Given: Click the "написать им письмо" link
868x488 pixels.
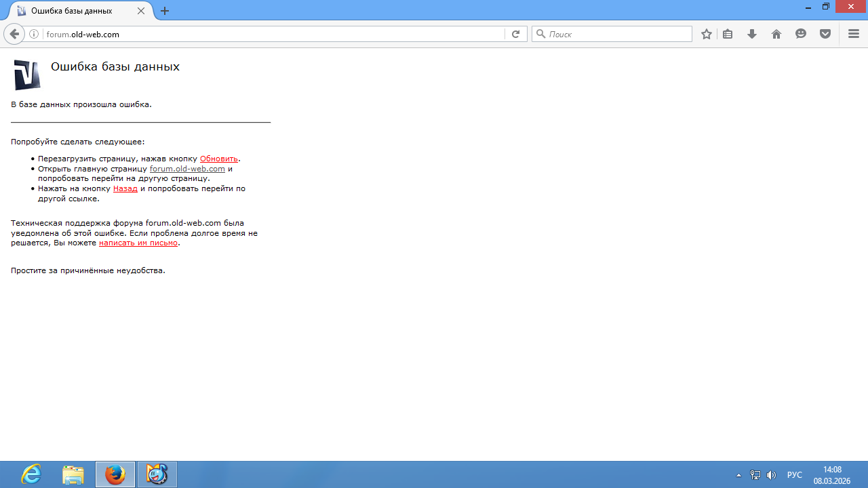Looking at the screenshot, I should click(138, 243).
